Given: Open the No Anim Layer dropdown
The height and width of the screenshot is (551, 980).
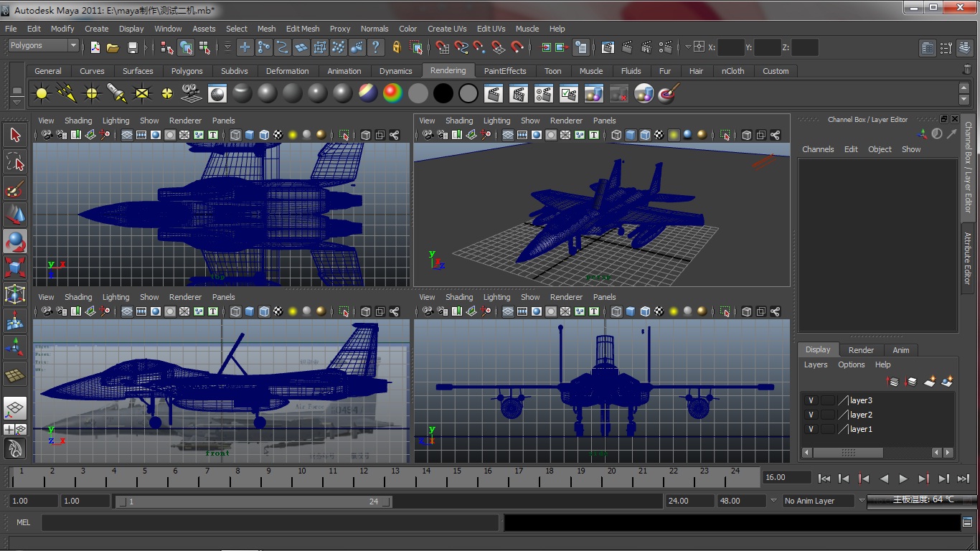Looking at the screenshot, I should point(819,501).
